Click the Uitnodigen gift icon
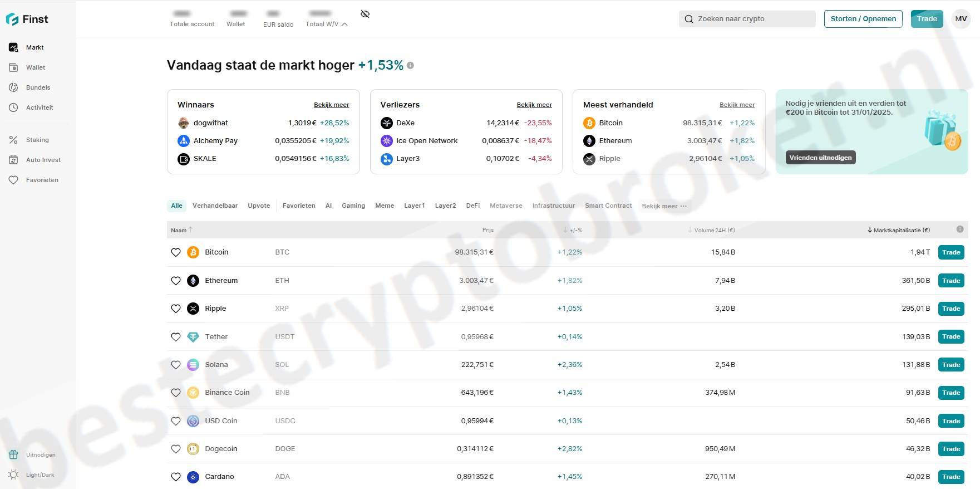980x489 pixels. pos(13,454)
